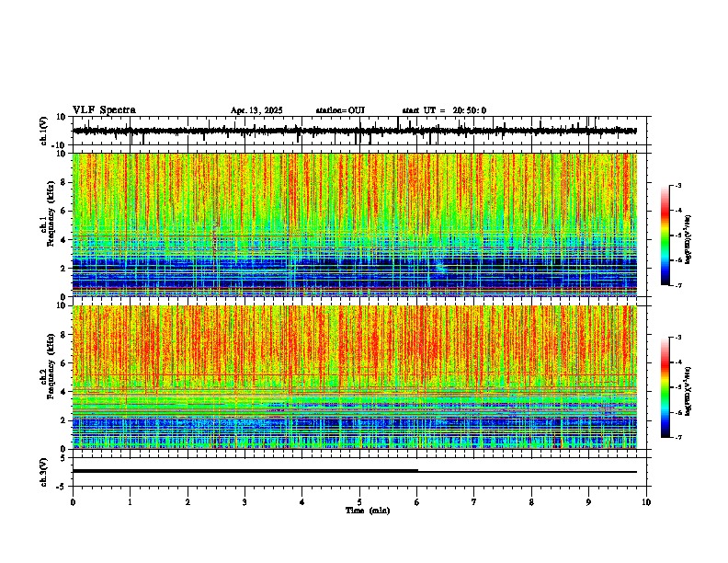This screenshot has width=728, height=563.
Task: Click the "station=OUI" header label
Action: click(x=340, y=110)
